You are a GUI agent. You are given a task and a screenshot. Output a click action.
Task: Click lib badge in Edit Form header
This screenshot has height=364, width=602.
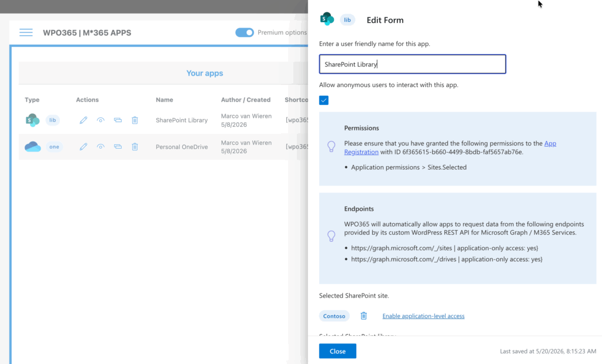pos(347,20)
